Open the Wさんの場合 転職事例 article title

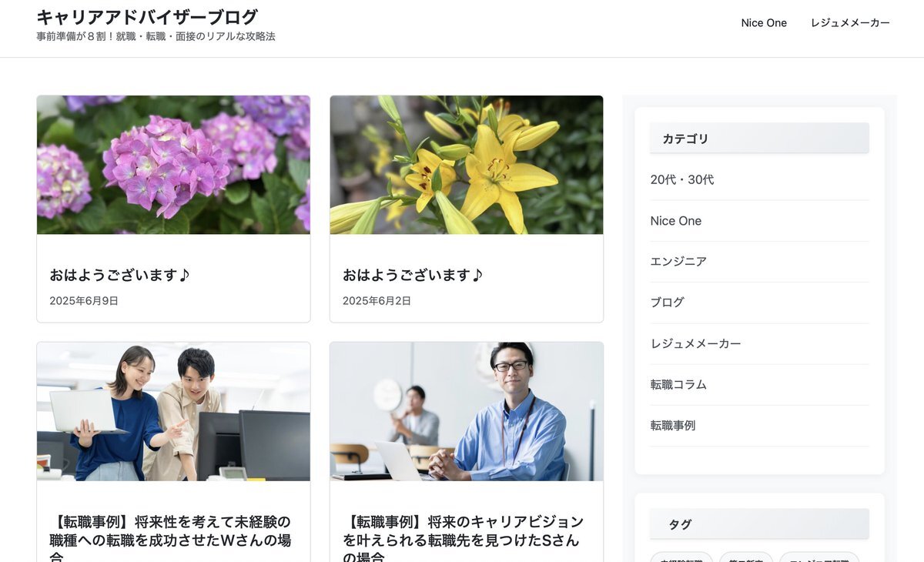[171, 538]
